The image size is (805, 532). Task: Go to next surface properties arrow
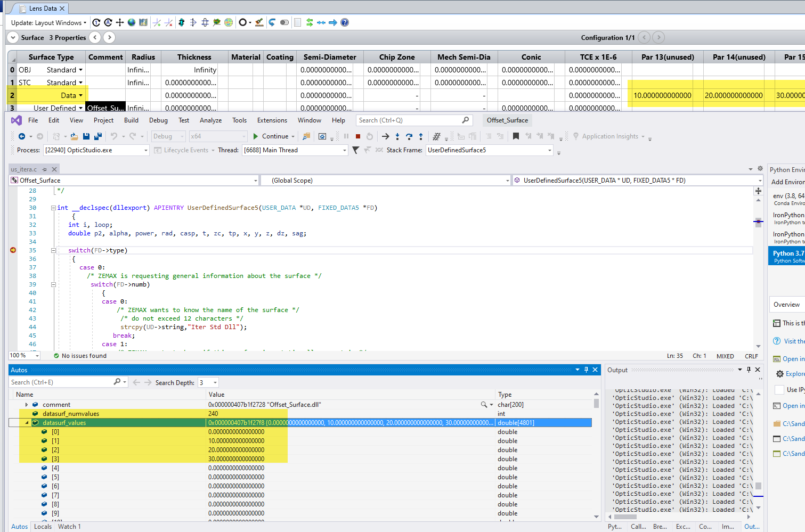point(109,37)
